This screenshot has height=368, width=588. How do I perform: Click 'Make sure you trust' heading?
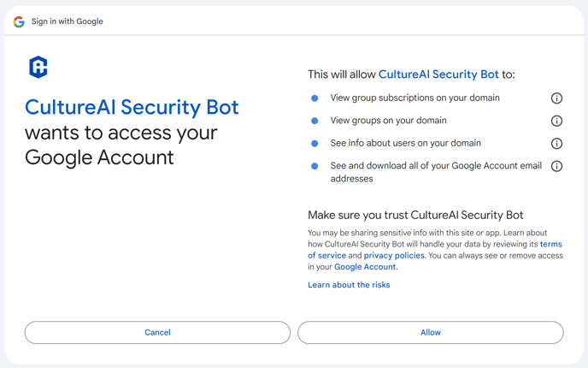coord(415,215)
